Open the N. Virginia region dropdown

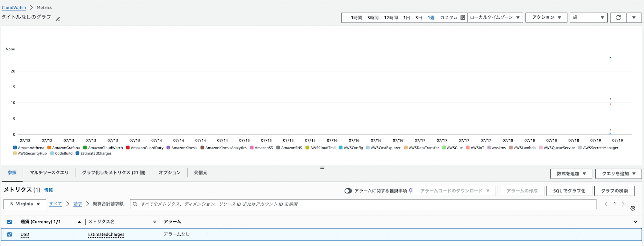pyautogui.click(x=24, y=204)
